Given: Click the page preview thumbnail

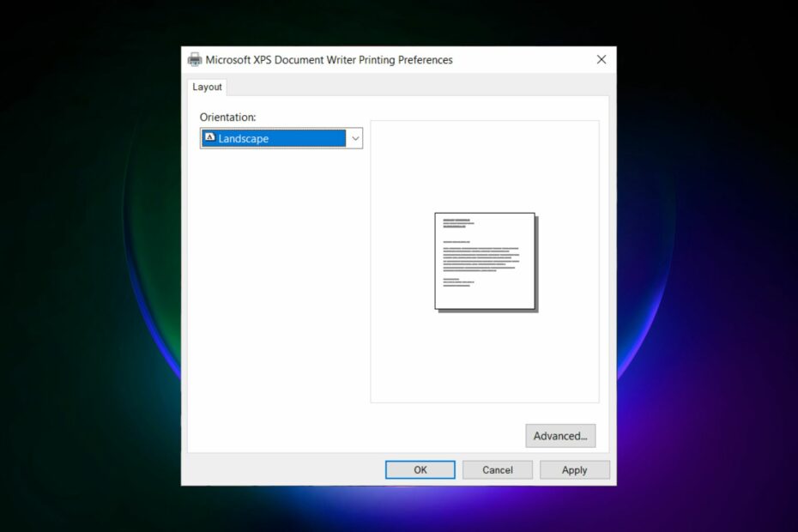Looking at the screenshot, I should [x=487, y=263].
